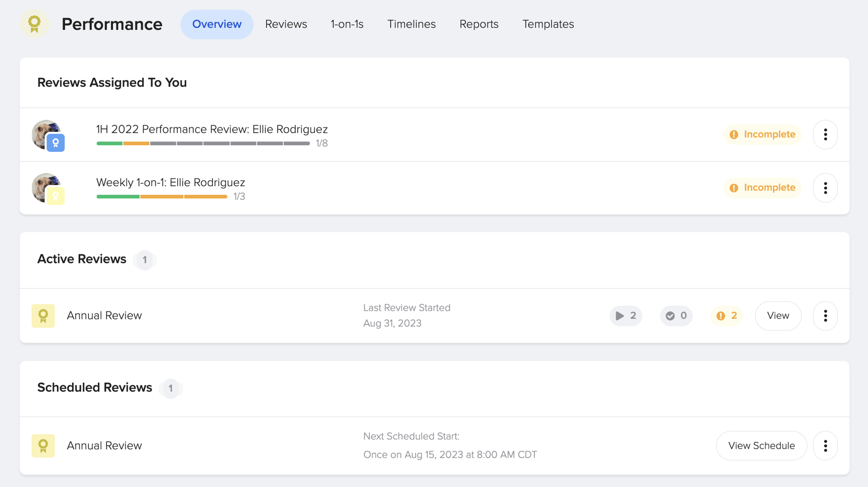Click the Performance badge icon in the header
The image size is (868, 487).
click(x=34, y=24)
